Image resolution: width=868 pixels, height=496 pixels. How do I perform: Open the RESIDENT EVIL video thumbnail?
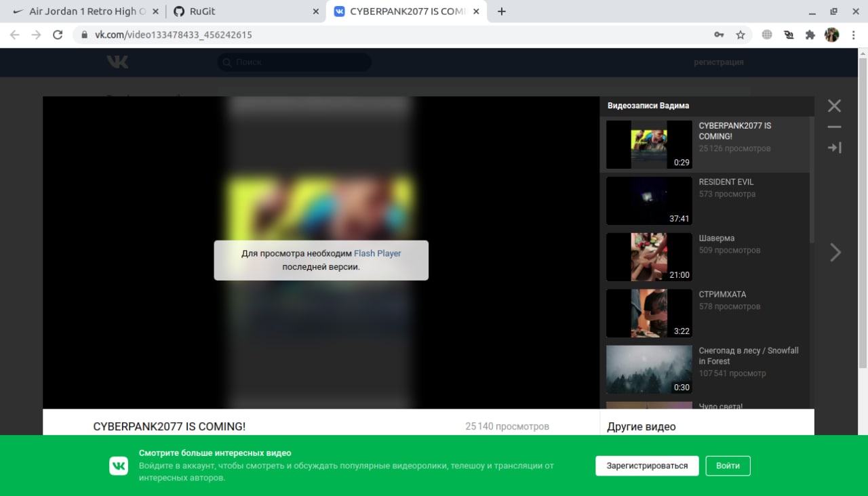[649, 201]
